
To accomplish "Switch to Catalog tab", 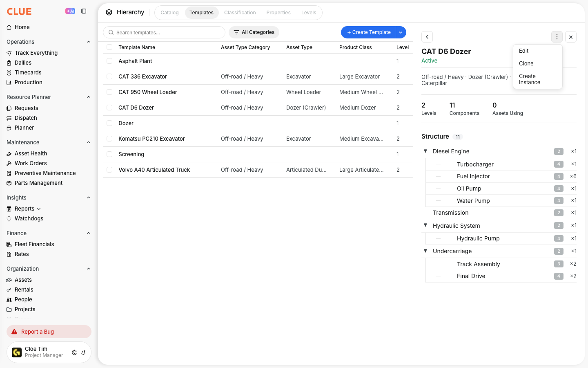I will tap(169, 13).
